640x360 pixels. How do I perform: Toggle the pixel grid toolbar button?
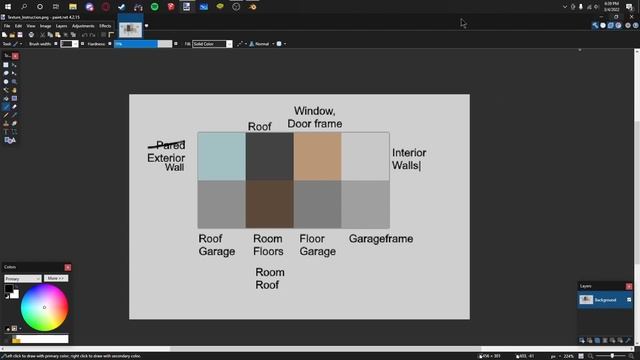[103, 35]
